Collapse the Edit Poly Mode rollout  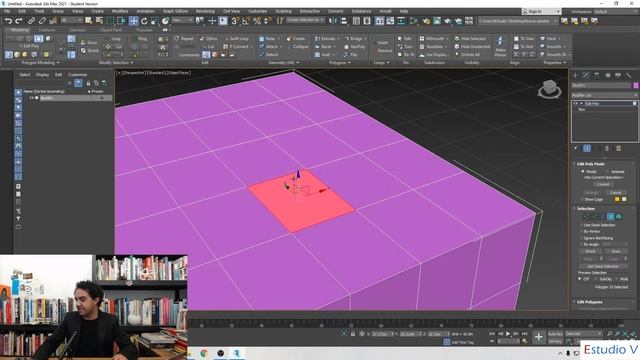pos(590,164)
